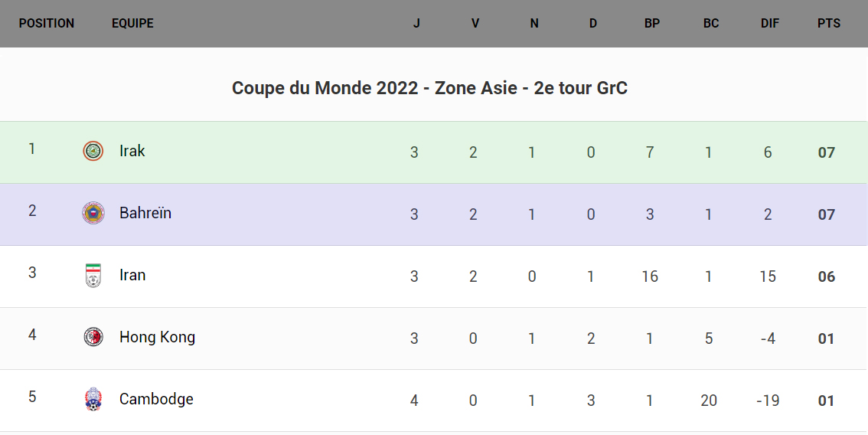
Task: Click the Iran team crest icon
Action: click(x=93, y=275)
